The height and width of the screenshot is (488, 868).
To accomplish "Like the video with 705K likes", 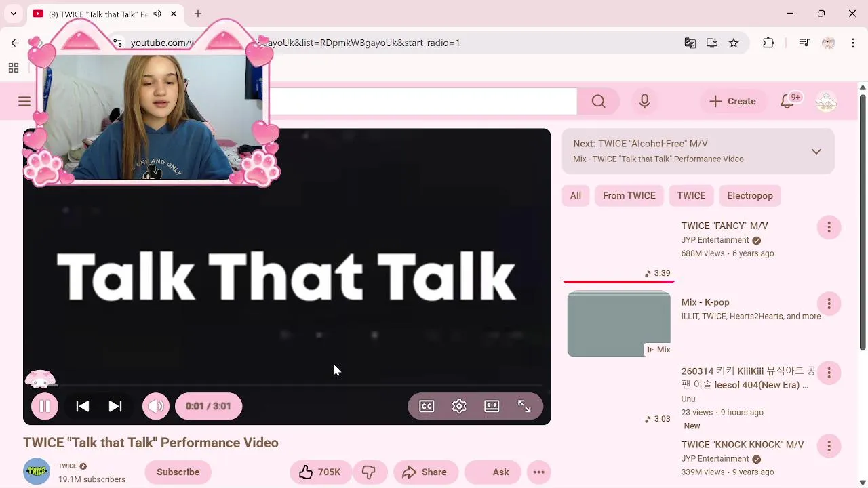I will click(x=321, y=472).
